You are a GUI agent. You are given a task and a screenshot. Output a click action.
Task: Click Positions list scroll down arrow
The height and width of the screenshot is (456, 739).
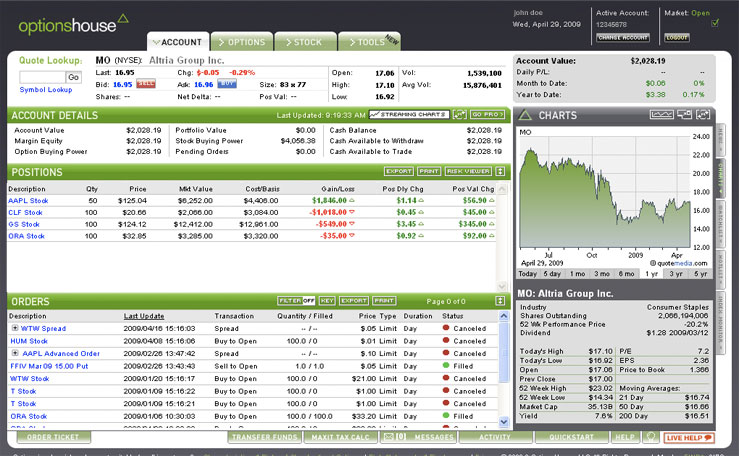(502, 286)
